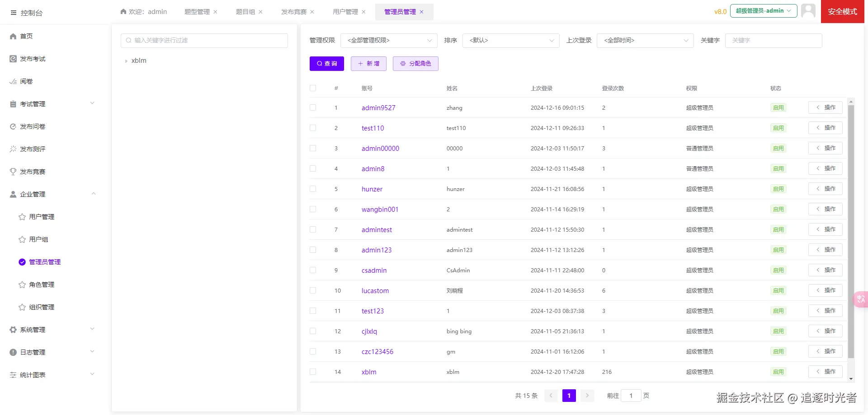Click the translate floating icon at right edge
The height and width of the screenshot is (415, 868).
click(x=861, y=299)
